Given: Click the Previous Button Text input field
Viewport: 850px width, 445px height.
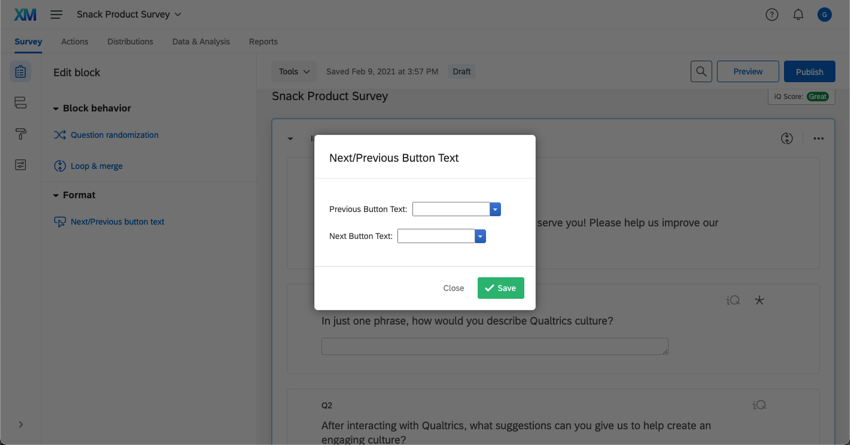Looking at the screenshot, I should 451,209.
